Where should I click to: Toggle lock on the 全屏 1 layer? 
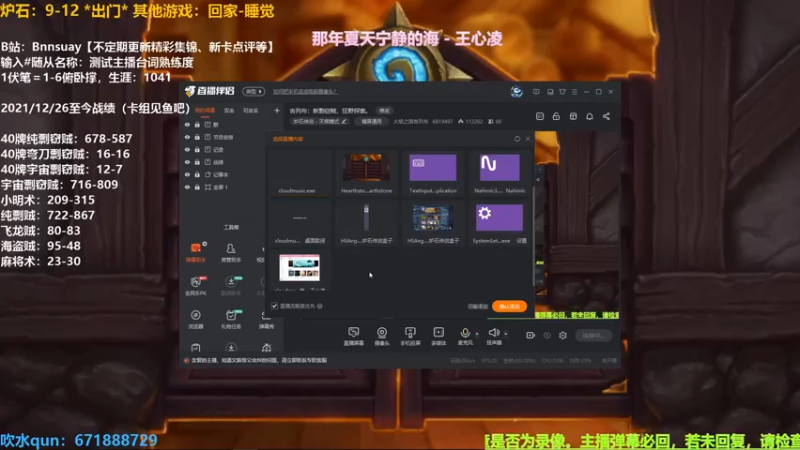[x=197, y=187]
